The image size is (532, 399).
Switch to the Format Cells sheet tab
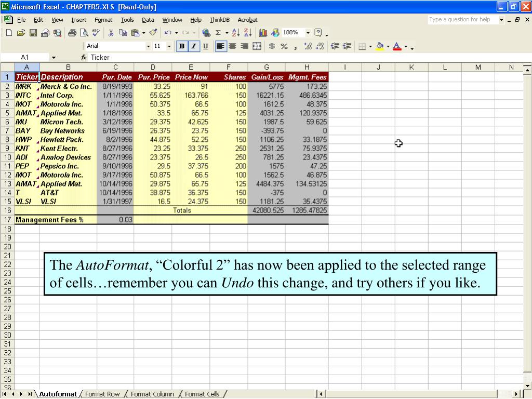pyautogui.click(x=202, y=394)
